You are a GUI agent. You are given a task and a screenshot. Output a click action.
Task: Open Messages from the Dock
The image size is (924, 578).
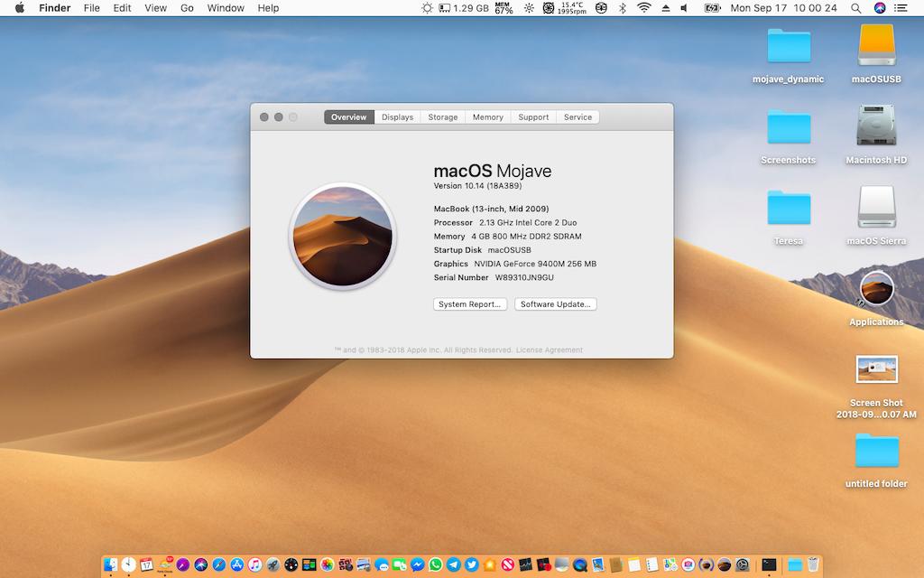382,565
